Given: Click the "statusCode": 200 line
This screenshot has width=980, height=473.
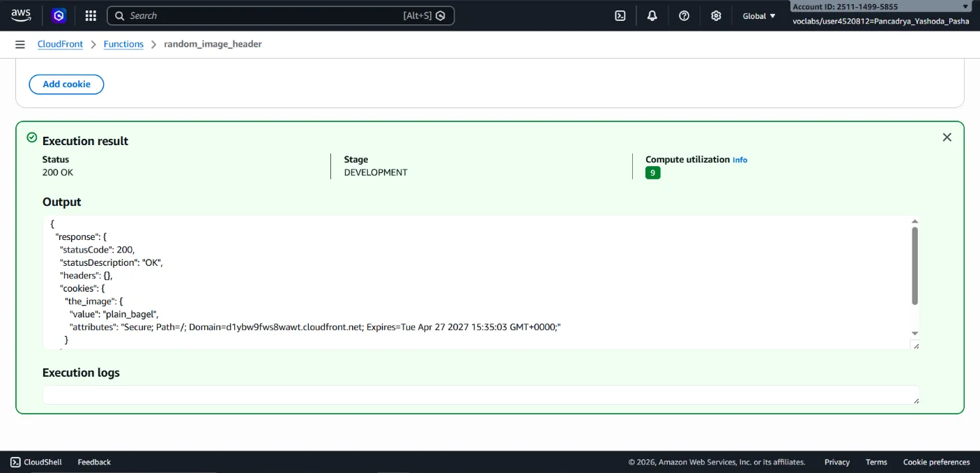Looking at the screenshot, I should [98, 250].
